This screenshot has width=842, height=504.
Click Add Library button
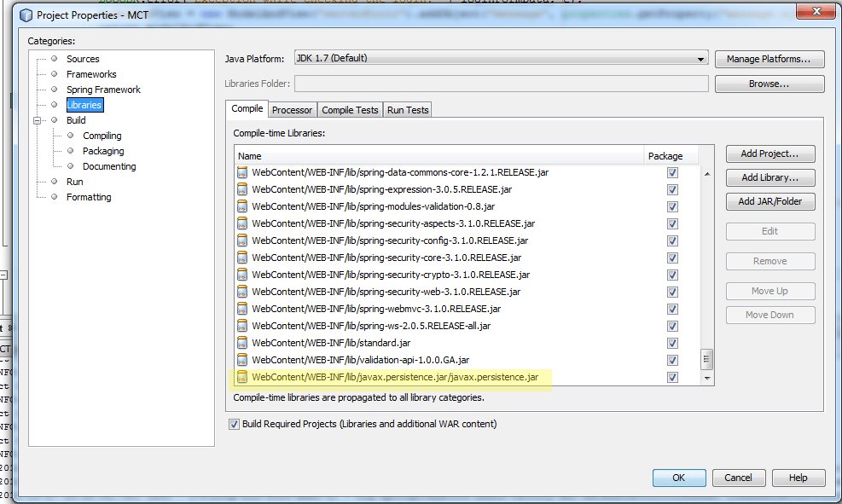(x=770, y=177)
